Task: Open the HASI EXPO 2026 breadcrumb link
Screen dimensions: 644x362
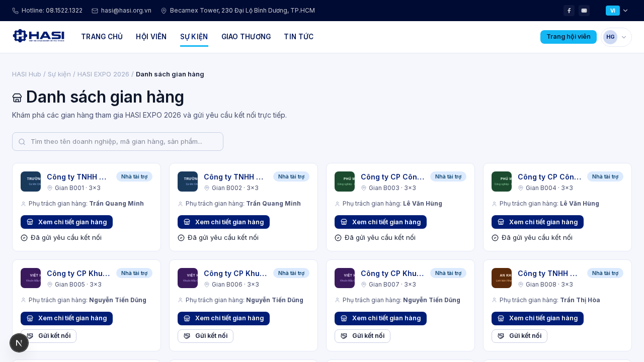Action: [103, 74]
